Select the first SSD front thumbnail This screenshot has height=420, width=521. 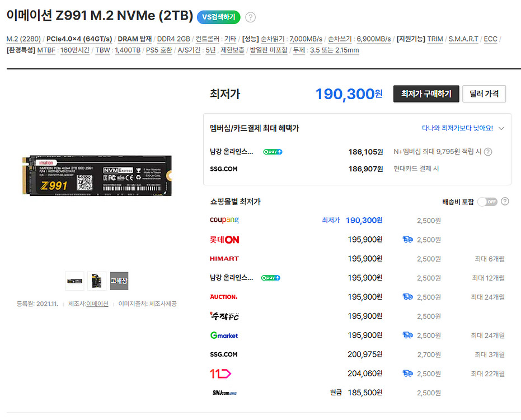tap(74, 281)
